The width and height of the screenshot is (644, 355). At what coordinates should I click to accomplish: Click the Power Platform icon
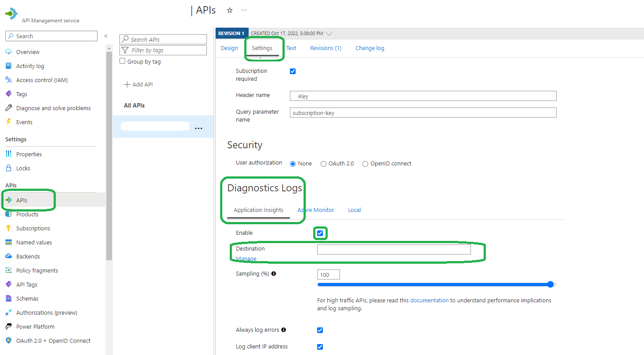8,326
